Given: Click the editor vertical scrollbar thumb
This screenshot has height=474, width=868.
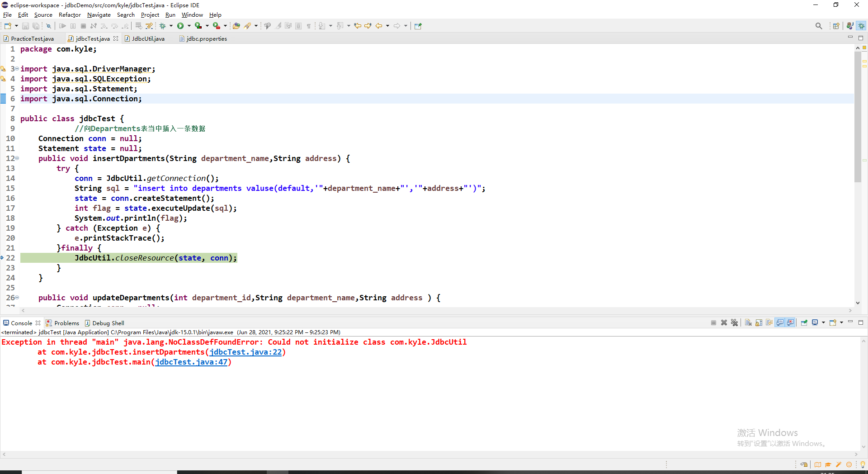Looking at the screenshot, I should click(x=858, y=117).
